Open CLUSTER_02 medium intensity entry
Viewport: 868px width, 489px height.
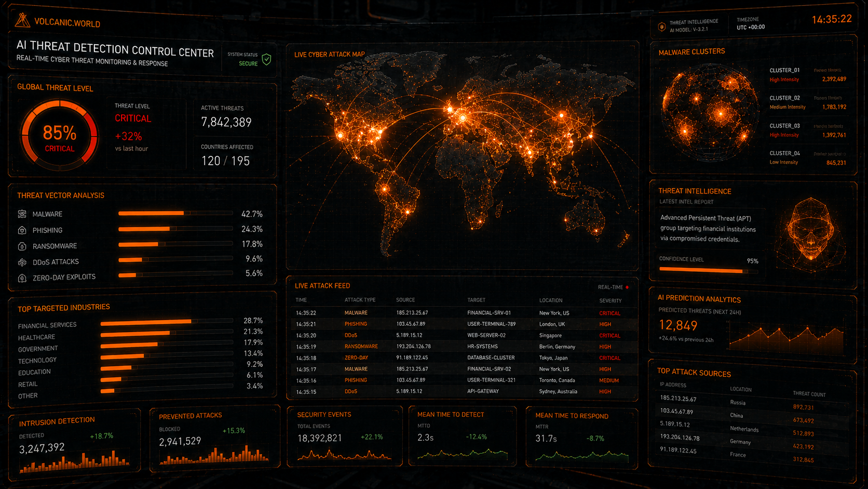click(808, 102)
